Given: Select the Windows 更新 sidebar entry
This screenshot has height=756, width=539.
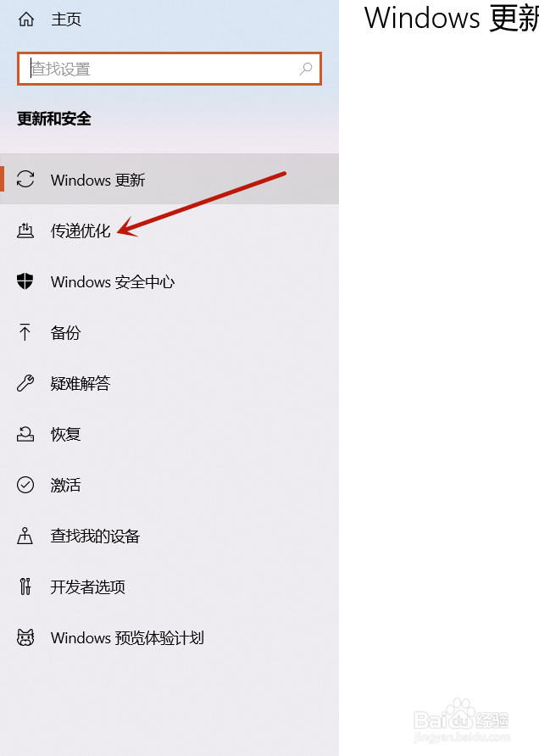Looking at the screenshot, I should tap(169, 180).
